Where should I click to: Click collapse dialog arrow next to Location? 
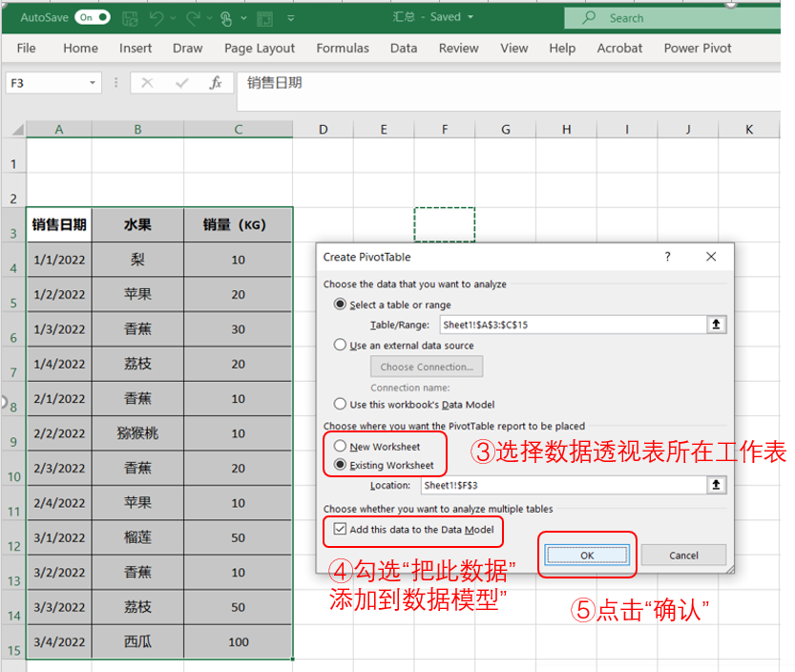click(717, 485)
